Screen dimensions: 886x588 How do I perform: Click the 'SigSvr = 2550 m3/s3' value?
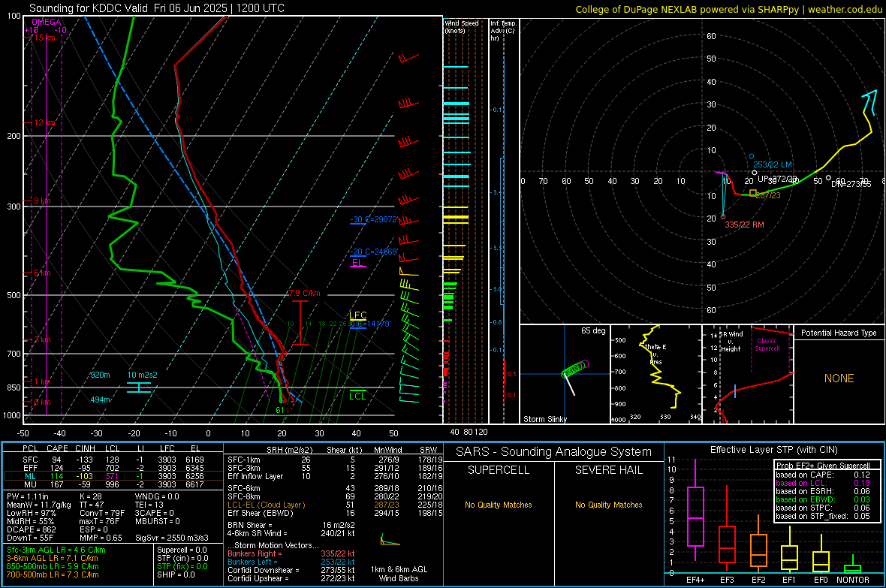[172, 538]
